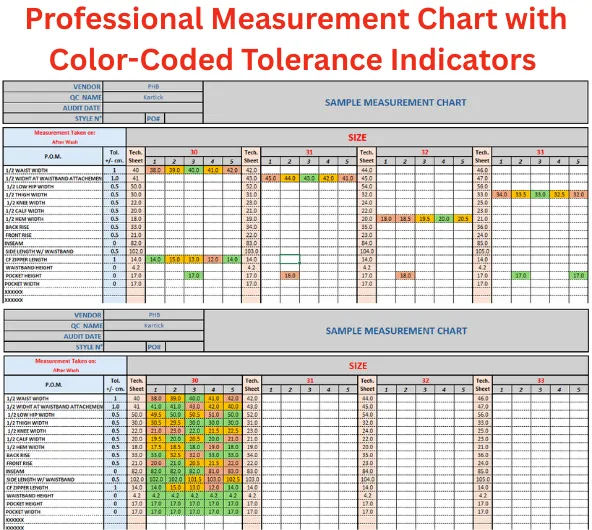Select the 20.5 cell in 1/2 Hem Width row
The height and width of the screenshot is (530, 592).
(x=462, y=219)
